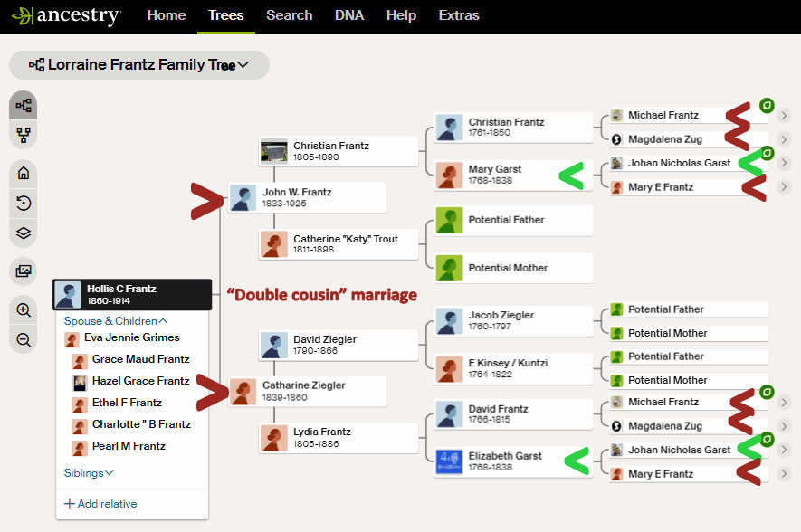This screenshot has width=801, height=532.
Task: Open the media gallery icon
Action: (x=24, y=270)
